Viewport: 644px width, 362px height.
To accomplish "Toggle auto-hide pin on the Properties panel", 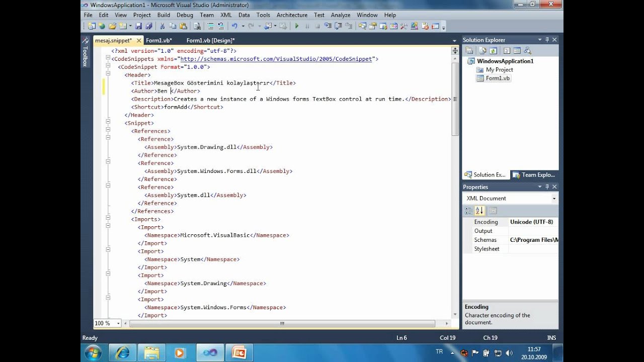I will pyautogui.click(x=547, y=187).
